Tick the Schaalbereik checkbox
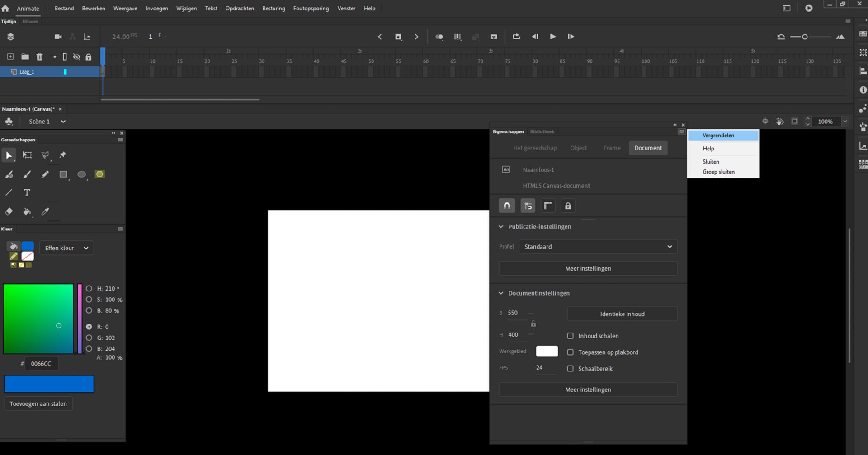Screen dimensions: 868x455 571,369
